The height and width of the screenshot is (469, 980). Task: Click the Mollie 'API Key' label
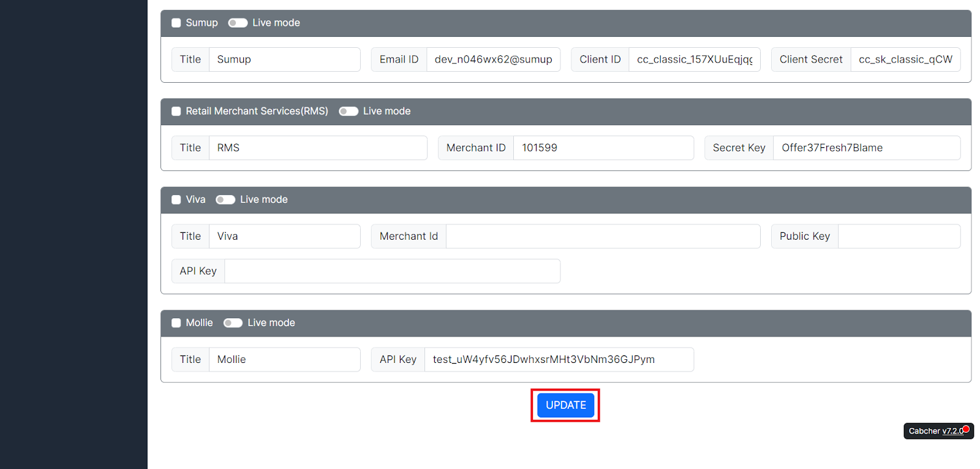[398, 359]
